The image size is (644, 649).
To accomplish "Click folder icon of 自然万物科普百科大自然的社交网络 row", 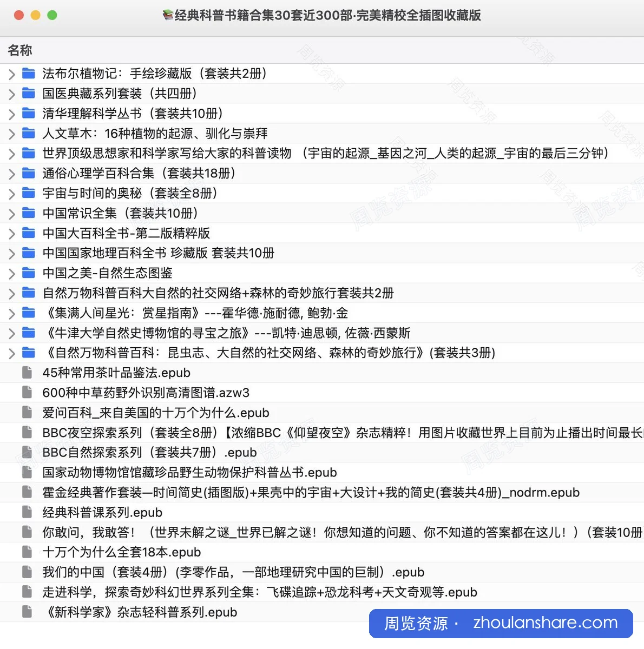I will [x=28, y=293].
